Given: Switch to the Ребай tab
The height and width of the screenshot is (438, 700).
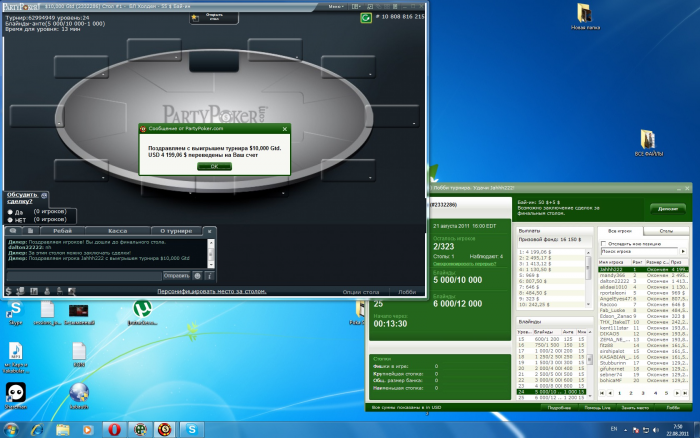Looking at the screenshot, I should pyautogui.click(x=62, y=231).
